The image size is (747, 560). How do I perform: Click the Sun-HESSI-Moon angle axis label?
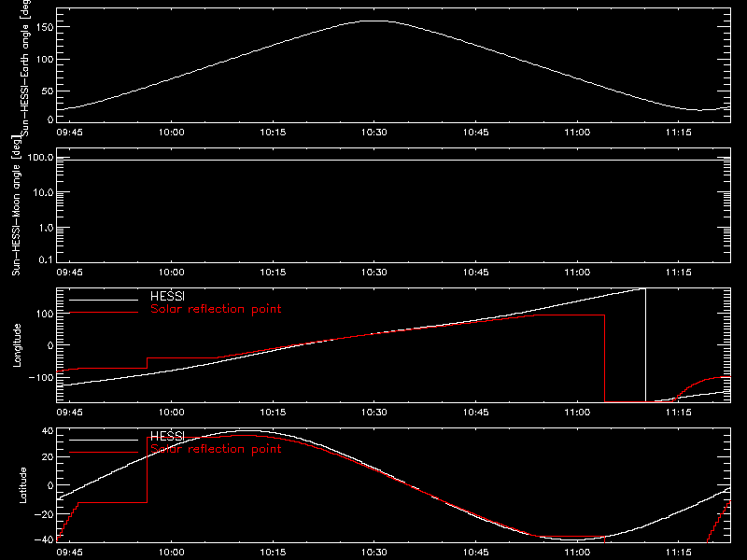click(x=16, y=205)
